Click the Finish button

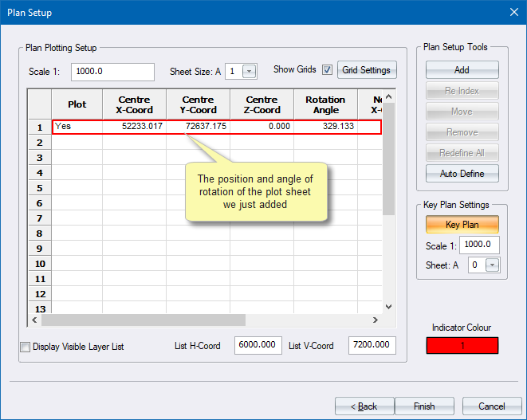[x=424, y=406]
